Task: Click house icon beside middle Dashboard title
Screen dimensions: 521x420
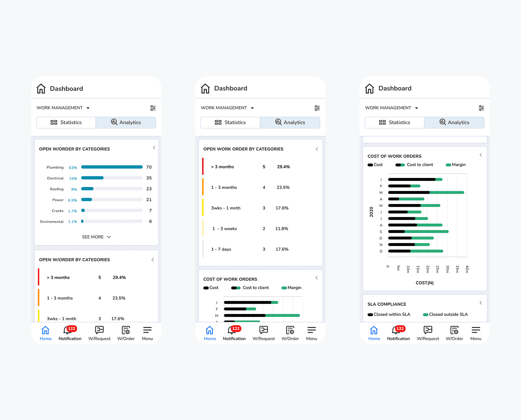Action: tap(205, 88)
